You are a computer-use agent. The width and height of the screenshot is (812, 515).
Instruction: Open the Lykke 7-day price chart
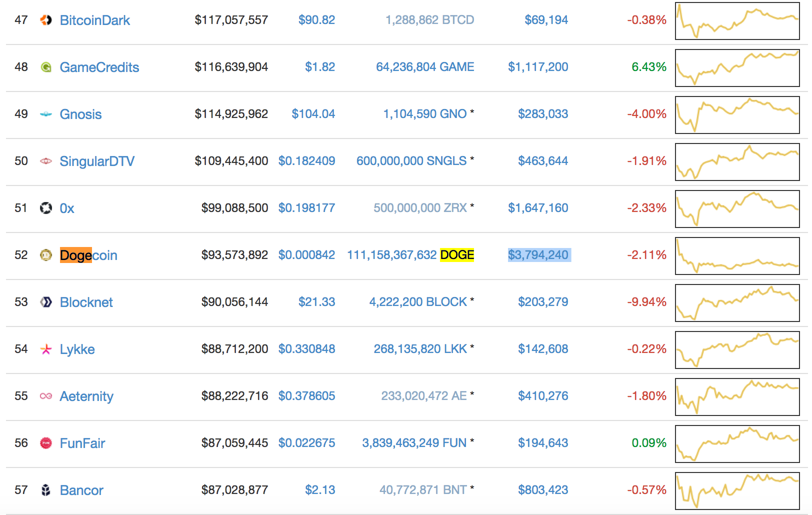pyautogui.click(x=737, y=350)
